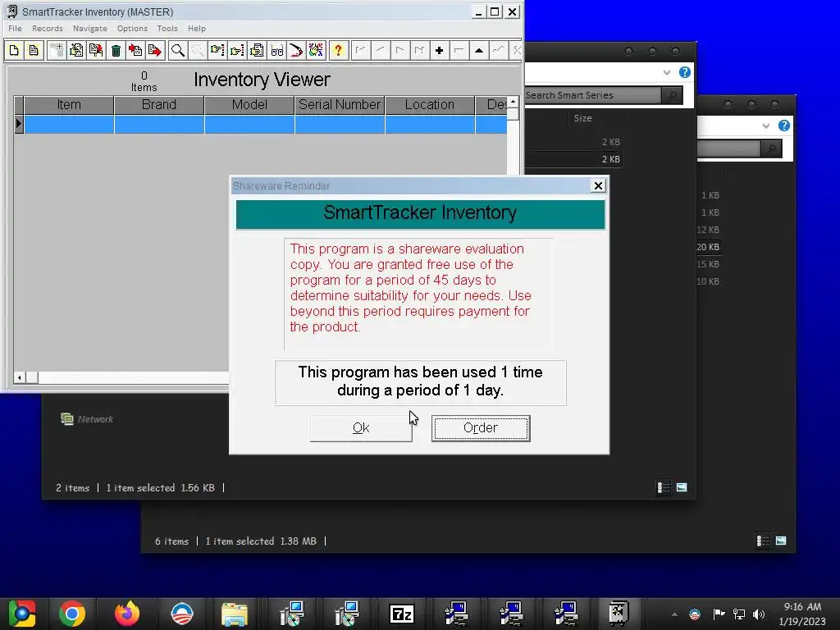Click the grid's horizontal scrollbar left arrow
The image size is (840, 630).
pos(20,377)
